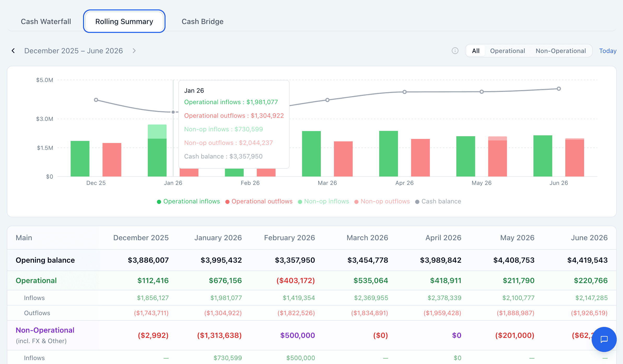Click February opening balance $3,357,950
Viewport: 623px width, 364px height.
pyautogui.click(x=295, y=260)
